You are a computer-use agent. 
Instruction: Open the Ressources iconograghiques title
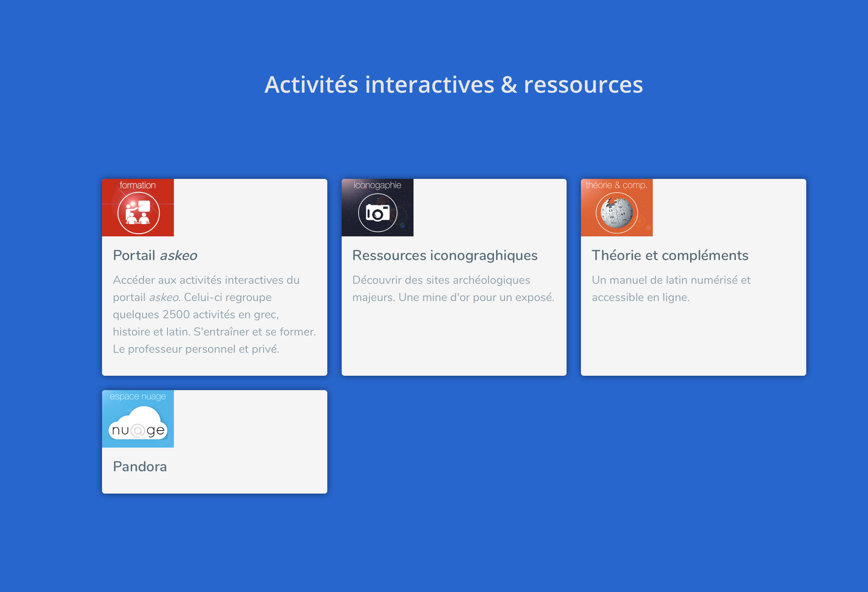coord(445,255)
